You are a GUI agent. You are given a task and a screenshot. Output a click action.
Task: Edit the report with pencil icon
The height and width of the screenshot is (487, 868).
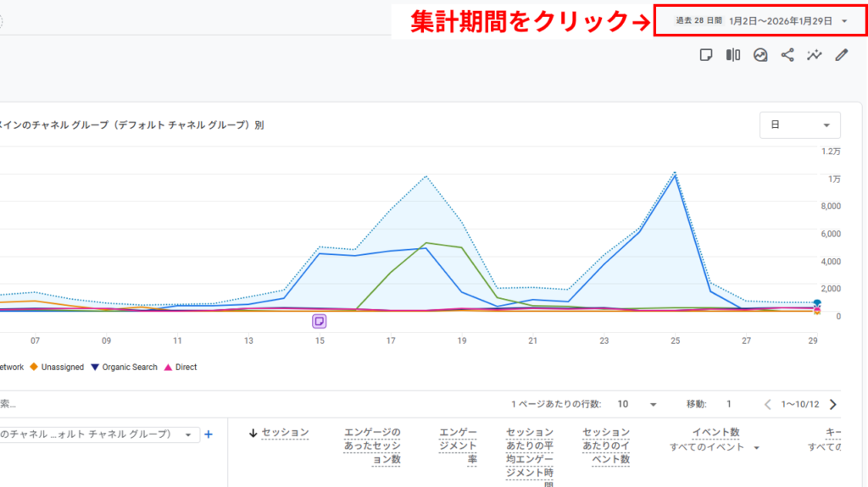pyautogui.click(x=842, y=55)
